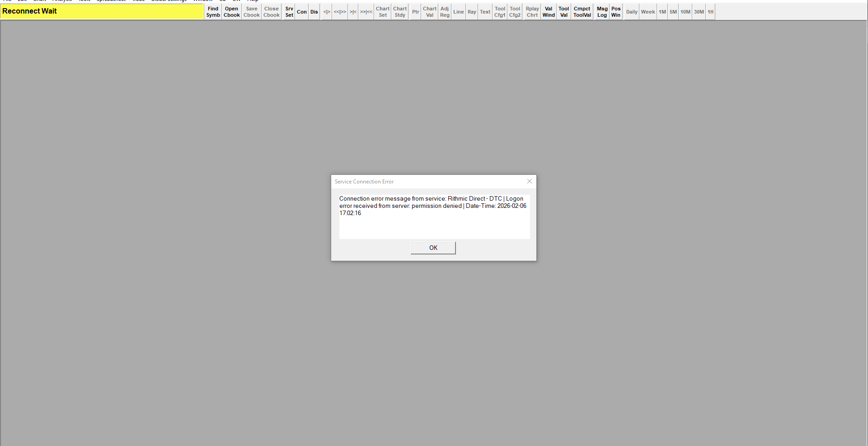Viewport: 868px width, 446px height.
Task: Close the chartbook using Close Cbook
Action: (x=272, y=12)
